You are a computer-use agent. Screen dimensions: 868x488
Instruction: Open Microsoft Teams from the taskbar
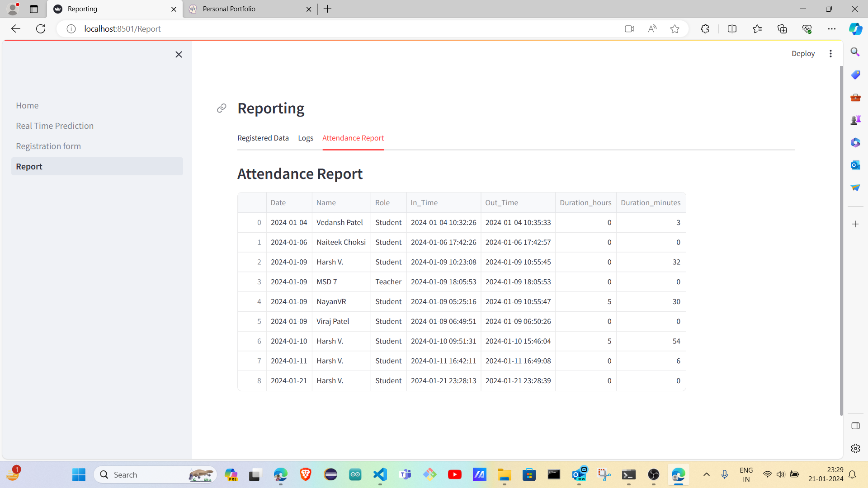pos(406,474)
